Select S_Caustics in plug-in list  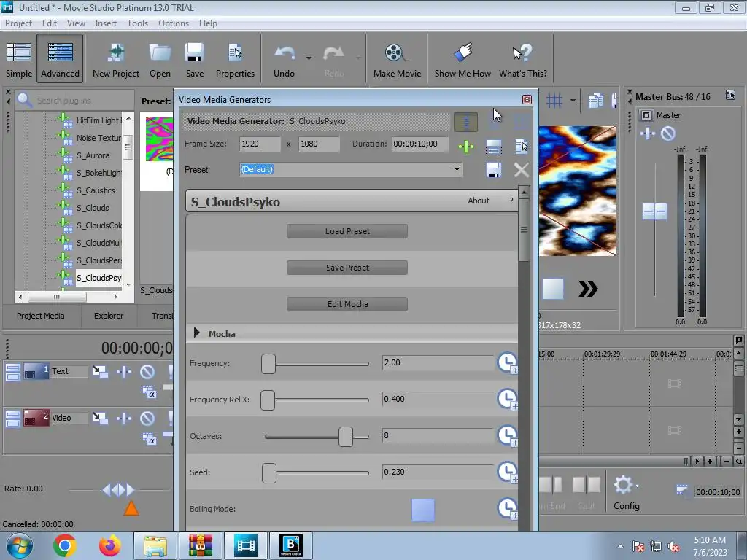[x=96, y=190]
